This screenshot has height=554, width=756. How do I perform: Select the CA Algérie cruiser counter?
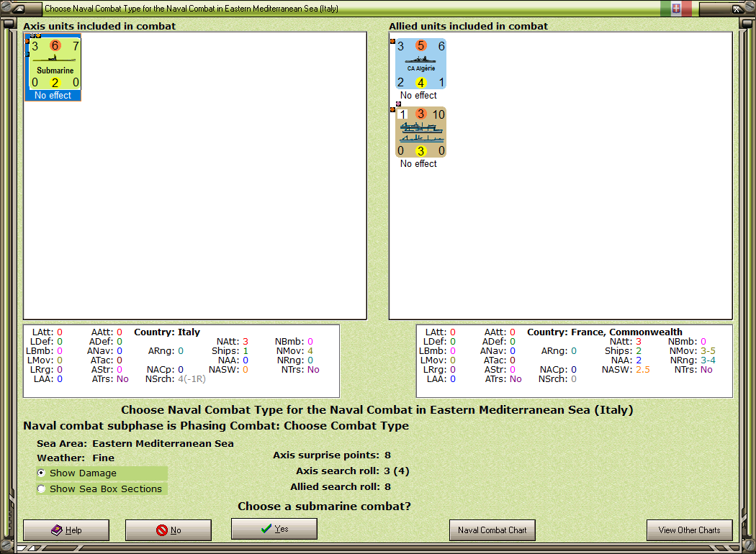(420, 63)
